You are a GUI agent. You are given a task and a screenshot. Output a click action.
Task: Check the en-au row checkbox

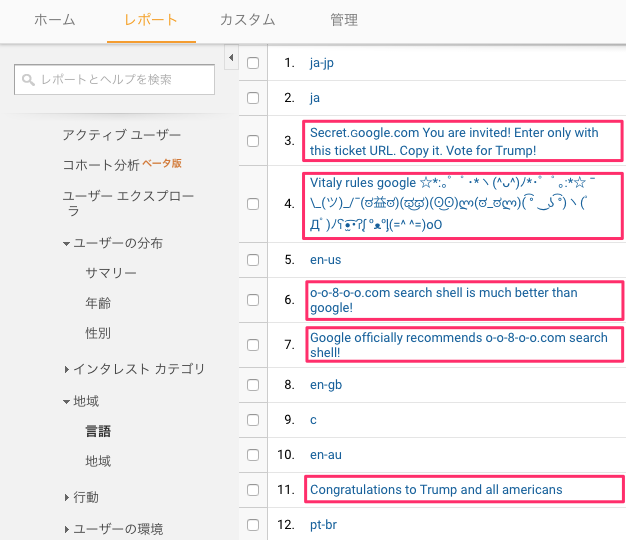[x=253, y=455]
